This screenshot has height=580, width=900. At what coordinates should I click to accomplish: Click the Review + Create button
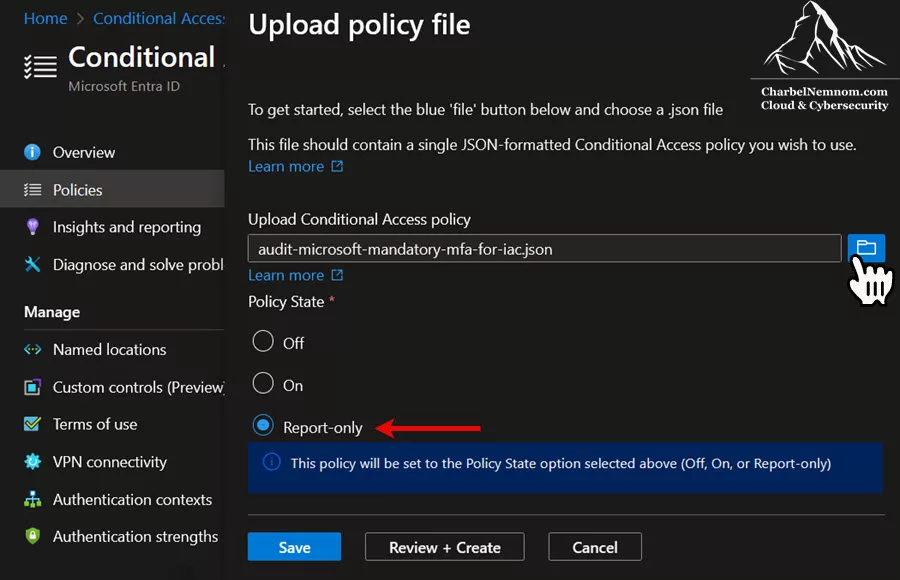tap(444, 547)
